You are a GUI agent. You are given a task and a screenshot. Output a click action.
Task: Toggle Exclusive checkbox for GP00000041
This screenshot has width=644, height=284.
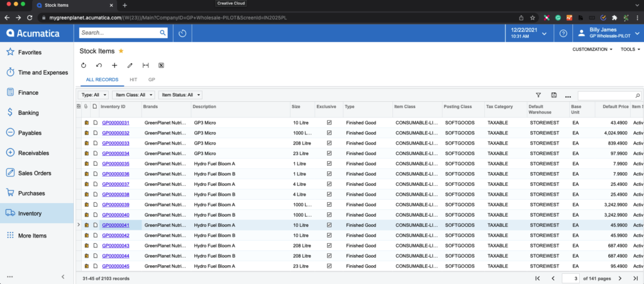point(329,225)
